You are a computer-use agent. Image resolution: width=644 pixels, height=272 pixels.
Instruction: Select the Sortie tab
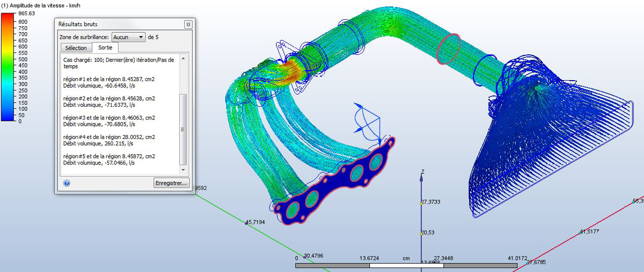coord(105,48)
